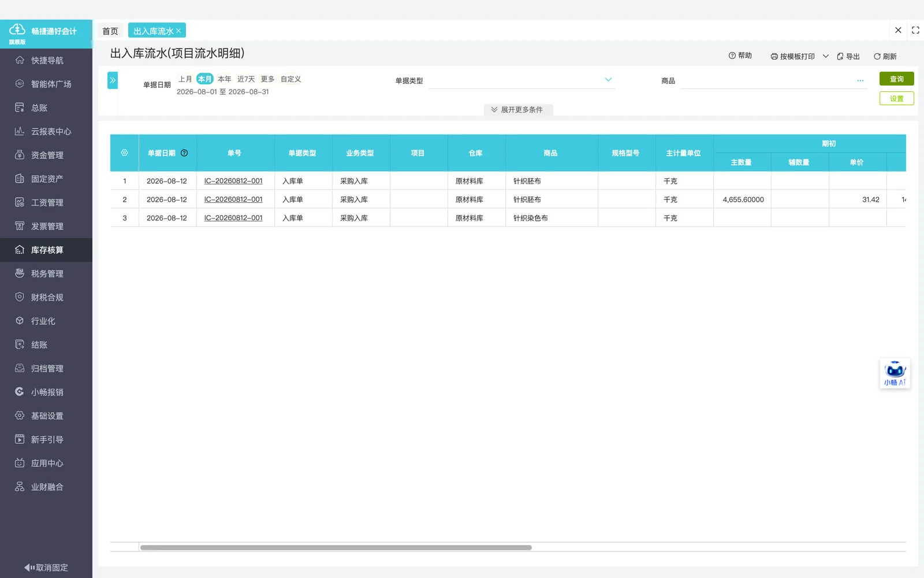This screenshot has height=578, width=924.
Task: Select the 本年 date range option
Action: click(x=225, y=79)
